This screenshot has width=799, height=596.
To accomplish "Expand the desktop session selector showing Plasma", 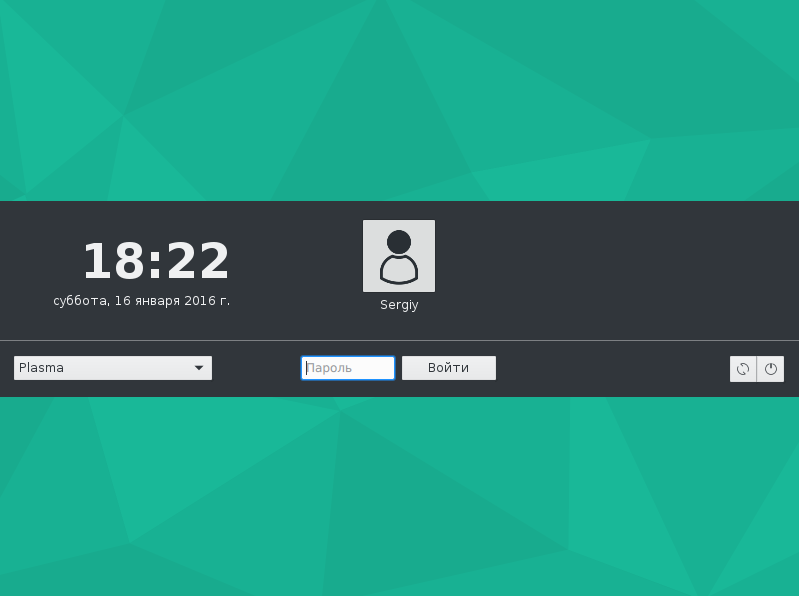I will click(113, 368).
